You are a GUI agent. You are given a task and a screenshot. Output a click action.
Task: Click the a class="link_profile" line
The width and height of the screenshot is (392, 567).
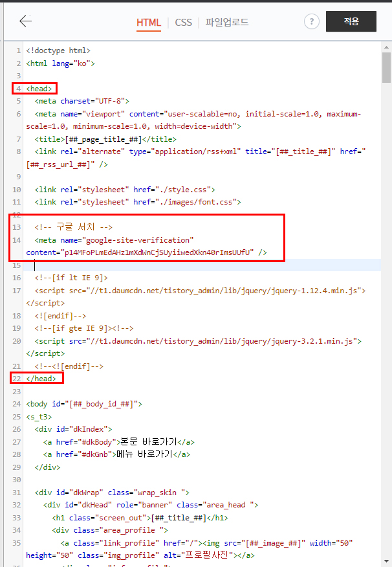(x=190, y=549)
